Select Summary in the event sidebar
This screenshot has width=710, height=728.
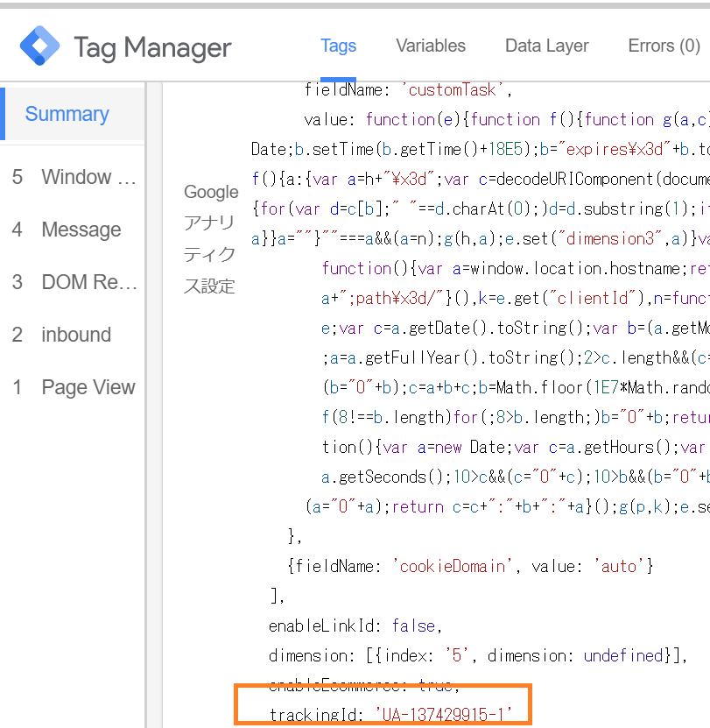click(67, 114)
